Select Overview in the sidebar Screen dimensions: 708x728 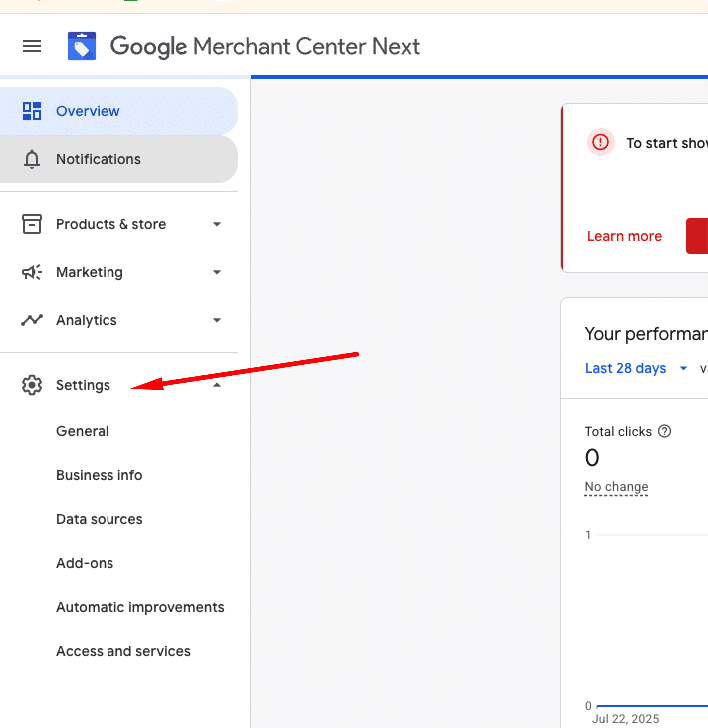click(119, 111)
